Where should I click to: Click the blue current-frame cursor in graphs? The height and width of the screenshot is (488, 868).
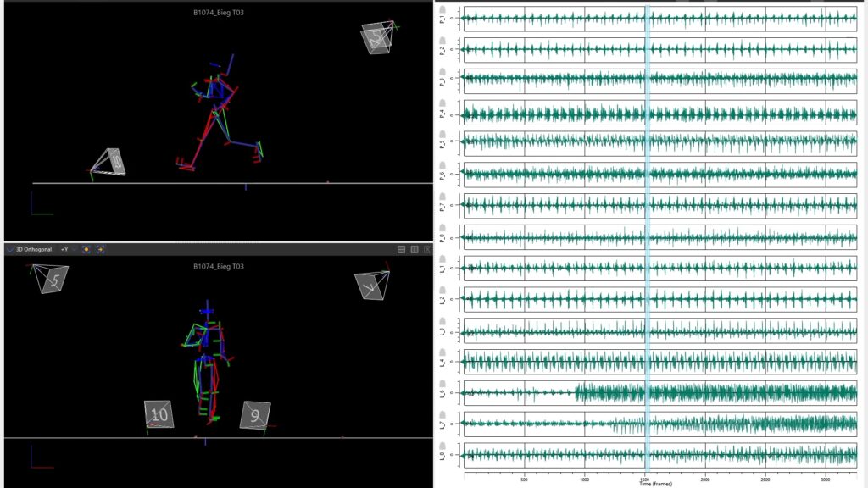[648, 237]
